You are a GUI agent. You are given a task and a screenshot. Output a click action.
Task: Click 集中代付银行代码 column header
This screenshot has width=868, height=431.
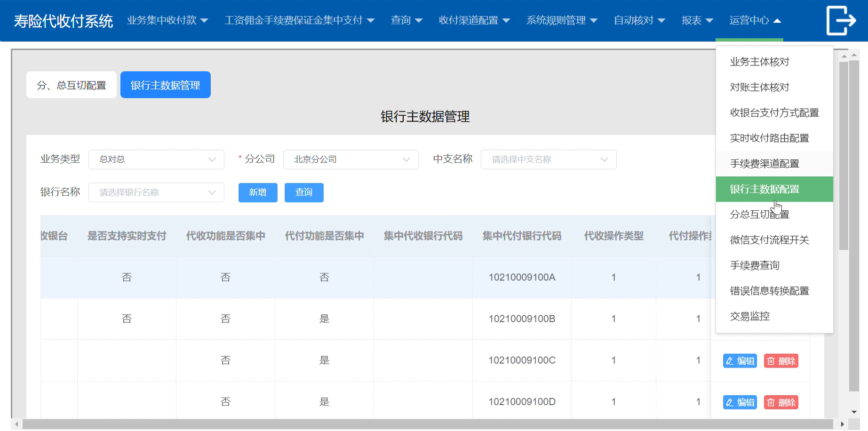[x=522, y=236]
